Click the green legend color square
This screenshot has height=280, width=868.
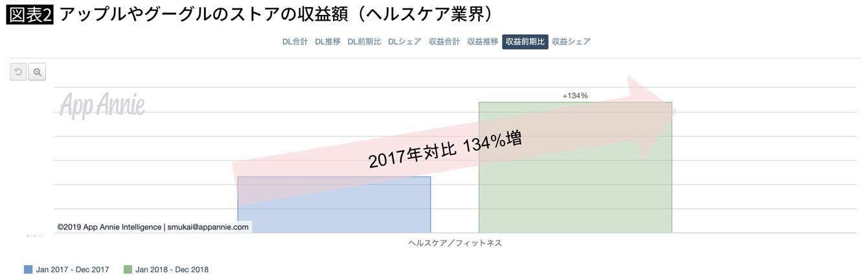tap(128, 270)
